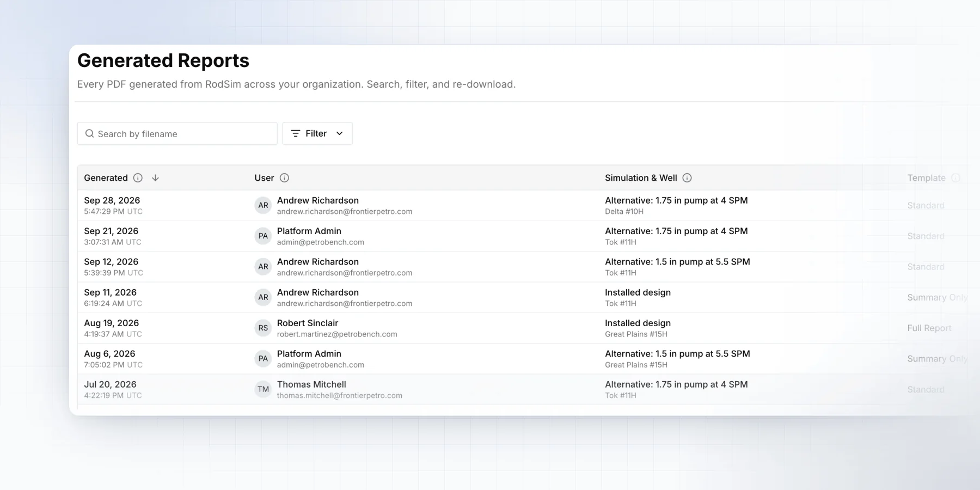
Task: Click the info icon next to Generated
Action: click(x=138, y=178)
